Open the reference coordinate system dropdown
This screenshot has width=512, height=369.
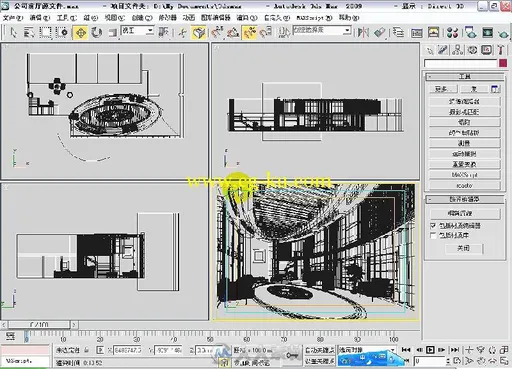coord(137,31)
